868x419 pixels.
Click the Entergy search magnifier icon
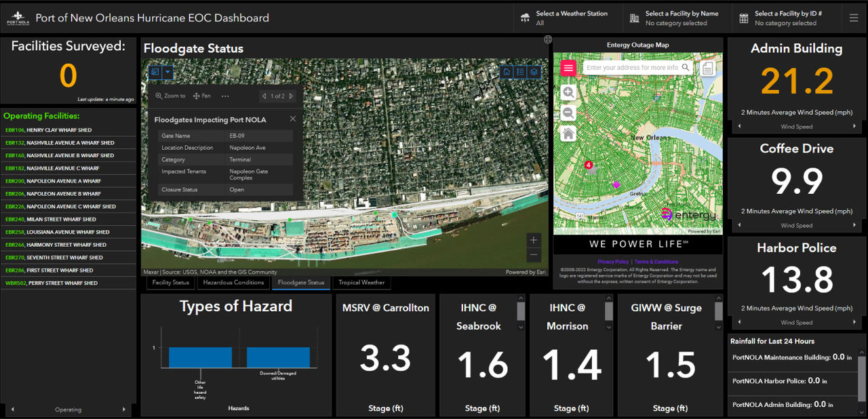click(686, 67)
